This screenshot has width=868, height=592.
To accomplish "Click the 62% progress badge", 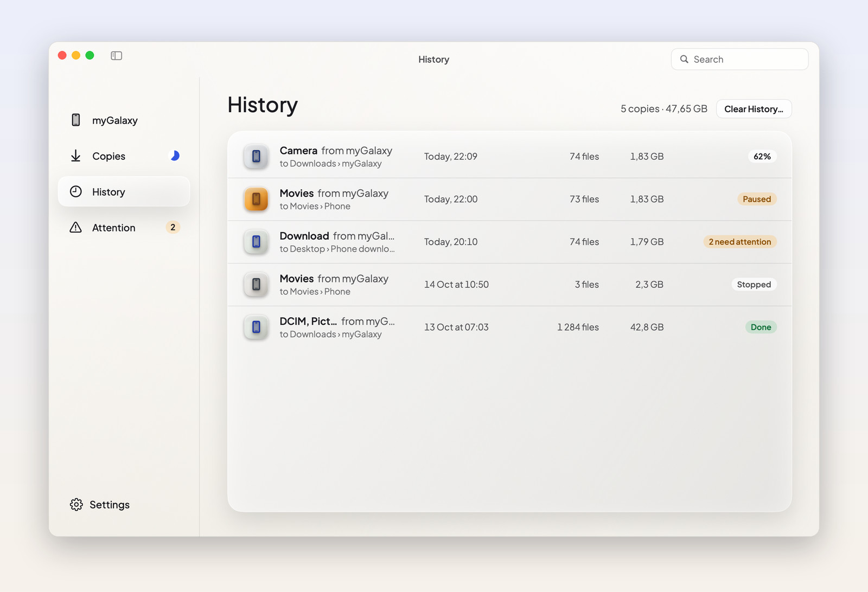I will tap(762, 156).
